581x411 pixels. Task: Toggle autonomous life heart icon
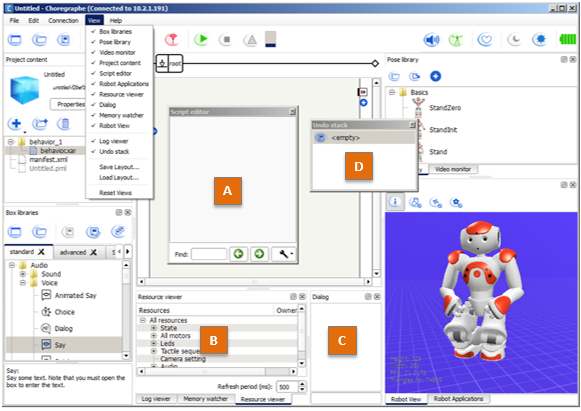tap(485, 40)
